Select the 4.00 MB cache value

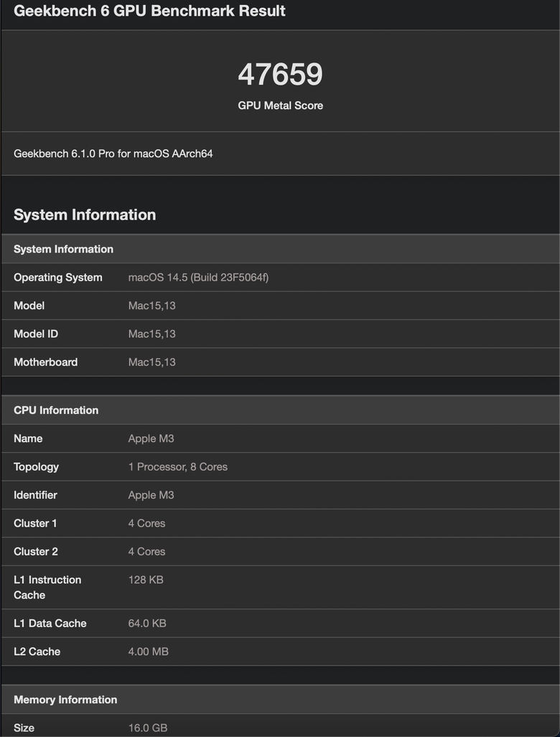point(148,652)
